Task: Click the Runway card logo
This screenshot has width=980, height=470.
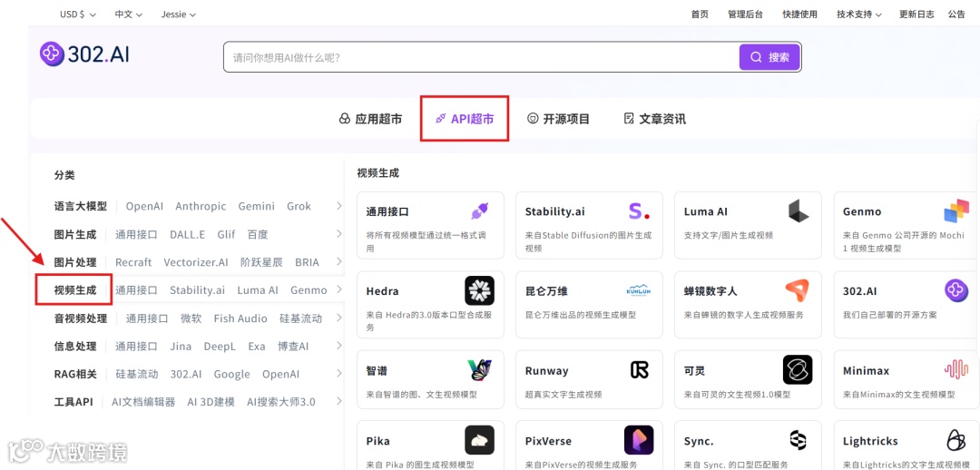Action: (x=640, y=370)
